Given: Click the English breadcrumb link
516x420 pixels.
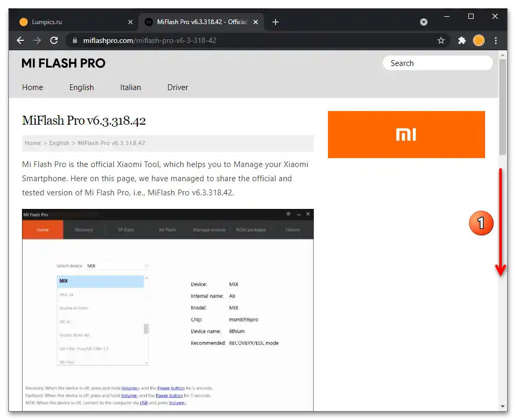Looking at the screenshot, I should (59, 142).
